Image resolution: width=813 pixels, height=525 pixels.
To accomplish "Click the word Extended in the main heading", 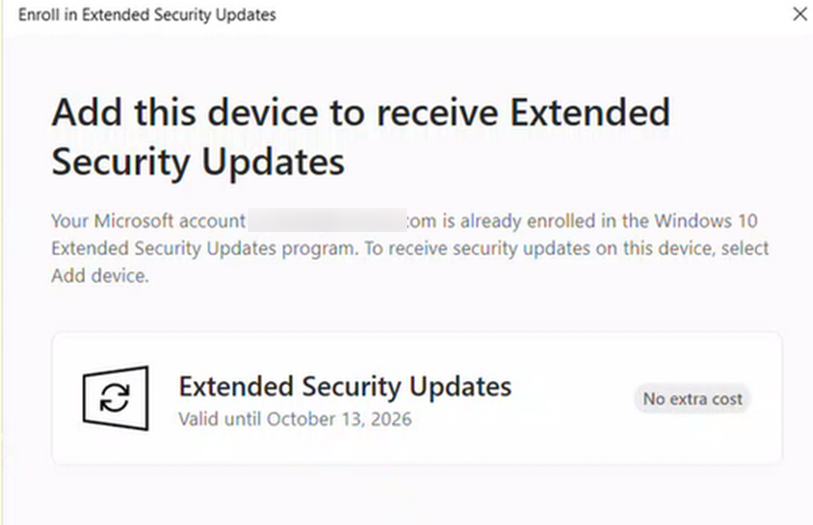I will point(590,112).
